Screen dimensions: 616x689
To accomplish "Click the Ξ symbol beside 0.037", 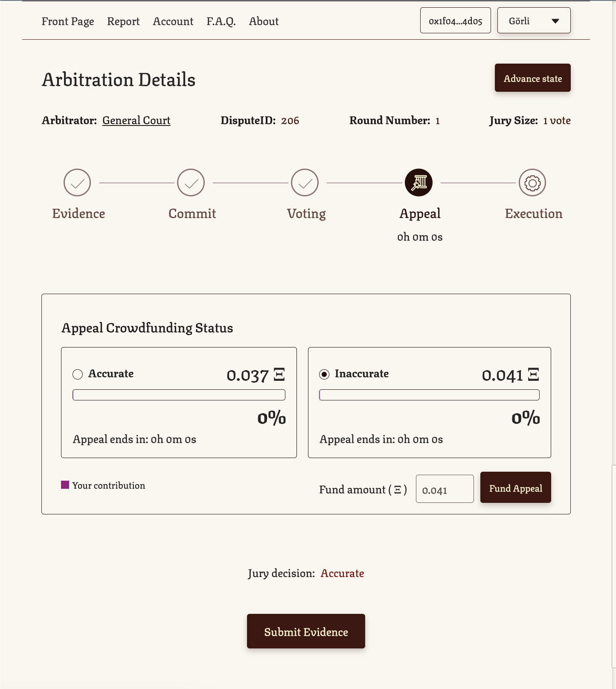I will [279, 375].
